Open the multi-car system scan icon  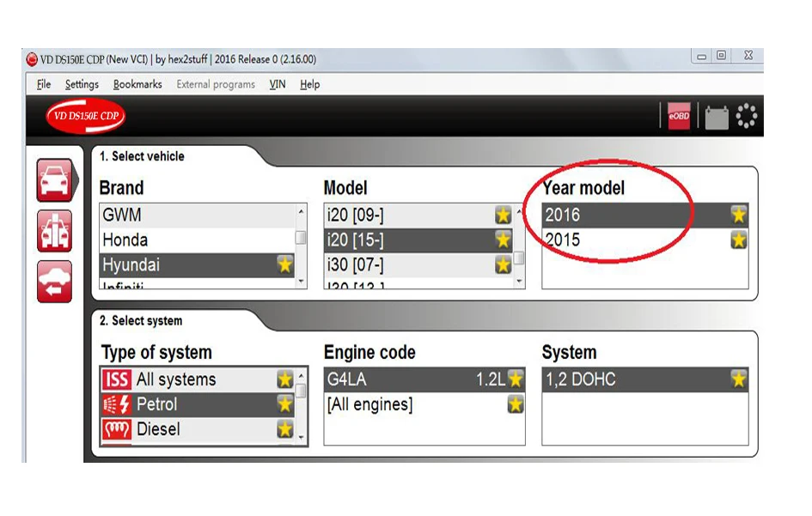[54, 231]
